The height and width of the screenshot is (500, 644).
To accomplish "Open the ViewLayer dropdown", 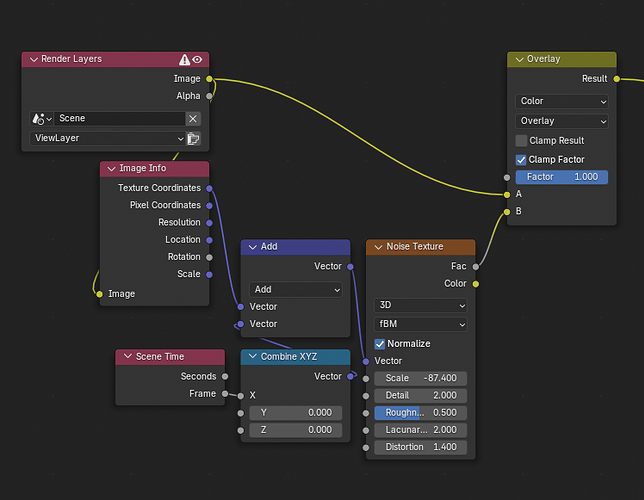I will tap(108, 138).
